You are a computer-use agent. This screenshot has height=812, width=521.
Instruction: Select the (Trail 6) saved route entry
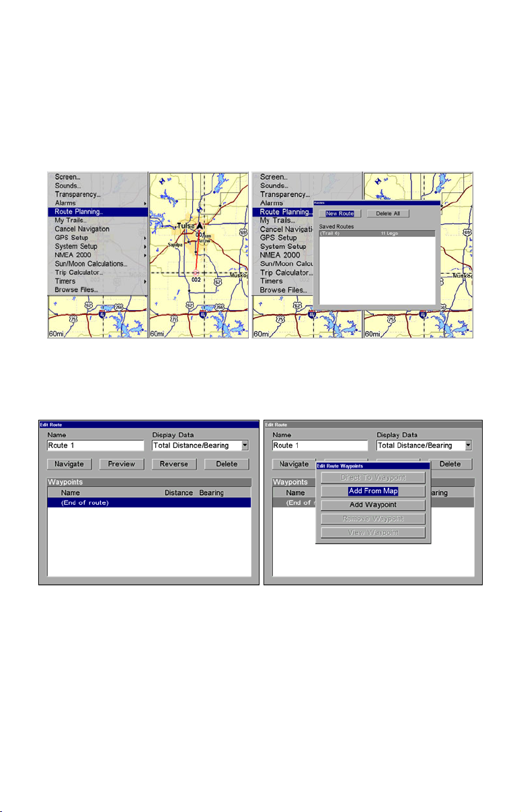(376, 233)
